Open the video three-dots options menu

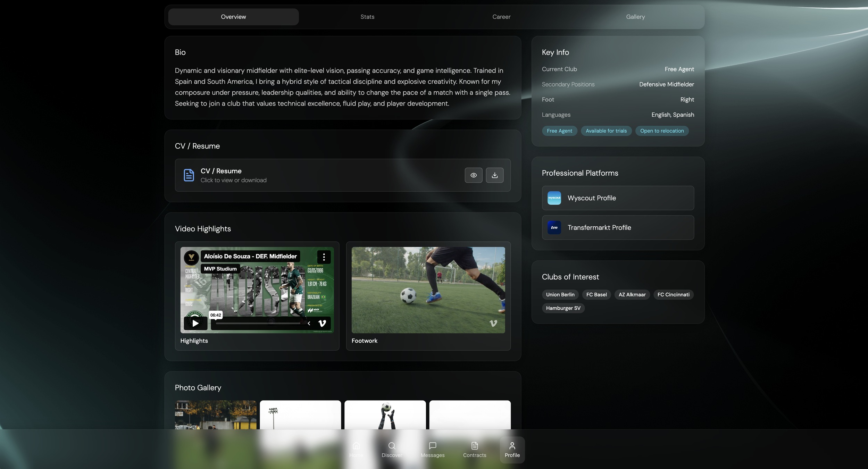[324, 257]
